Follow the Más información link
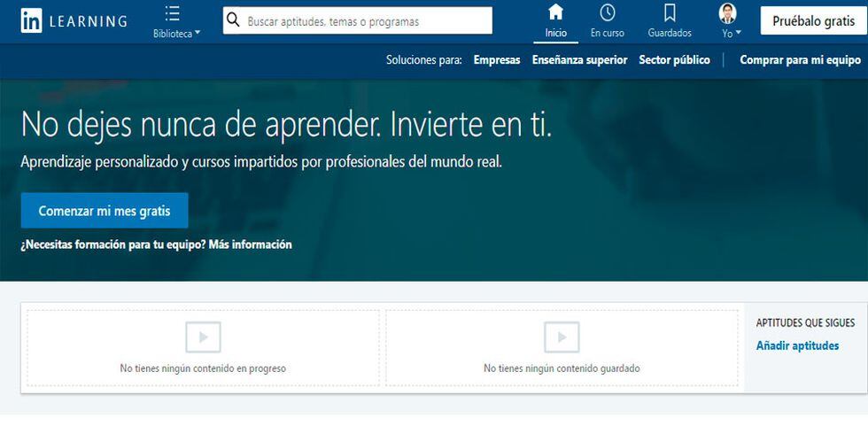The height and width of the screenshot is (434, 868). (250, 244)
